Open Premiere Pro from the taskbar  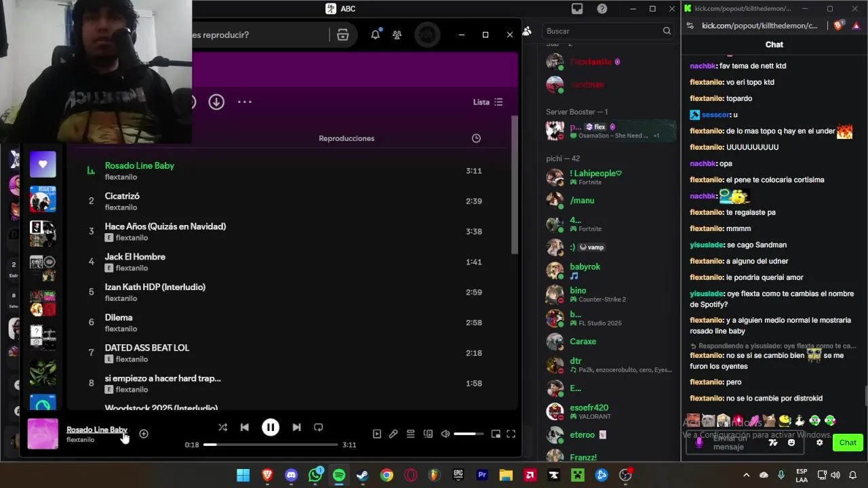click(x=482, y=475)
